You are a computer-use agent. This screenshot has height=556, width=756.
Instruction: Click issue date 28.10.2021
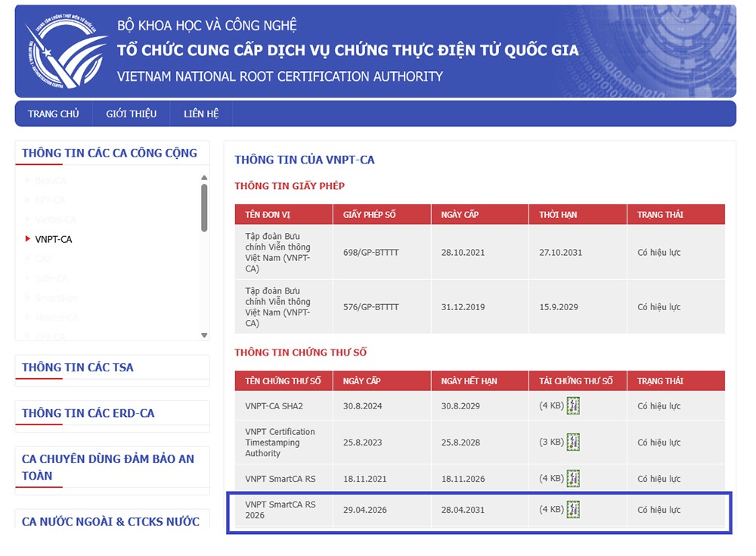(463, 253)
